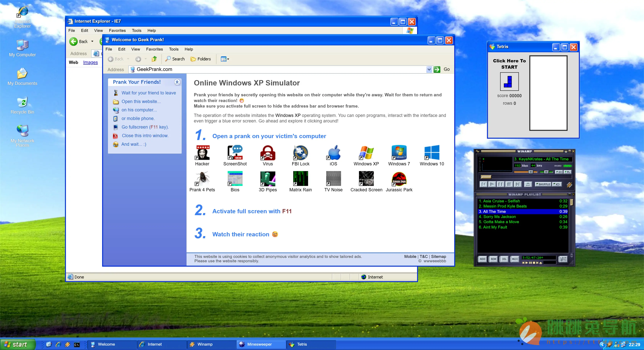The height and width of the screenshot is (350, 644).
Task: Open the Back history dropdown in IE7 window
Action: point(92,41)
